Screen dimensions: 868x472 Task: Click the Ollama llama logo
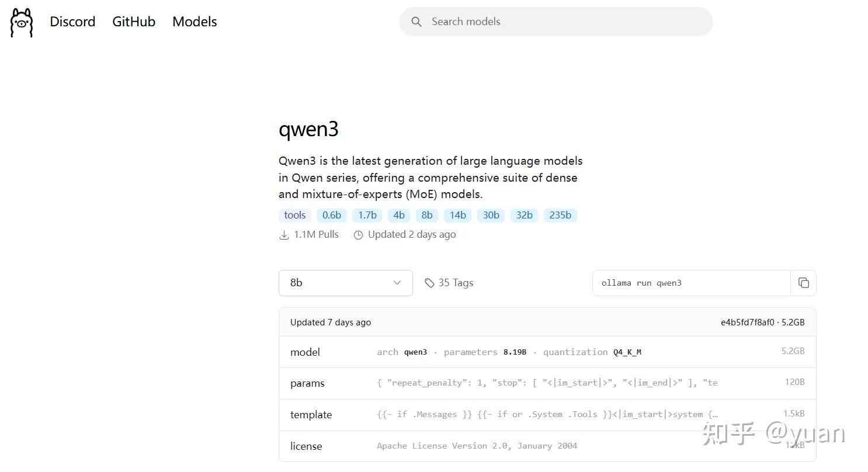[21, 22]
